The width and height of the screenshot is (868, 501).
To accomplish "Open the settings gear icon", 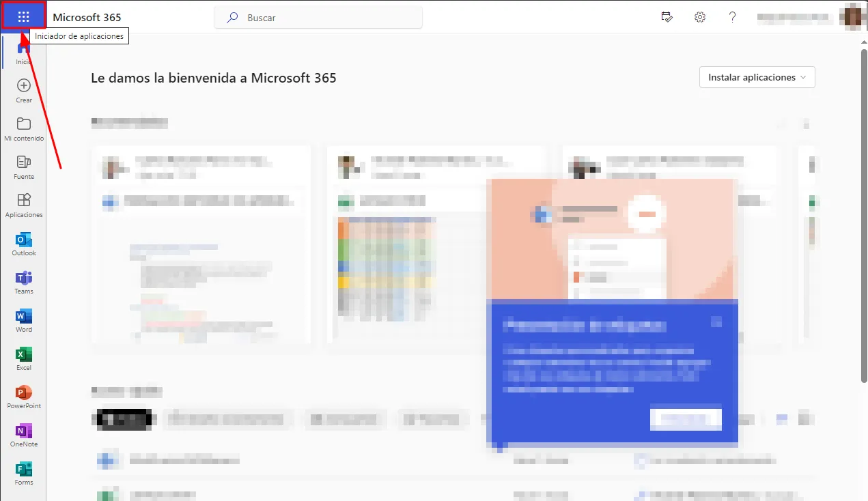I will [700, 18].
